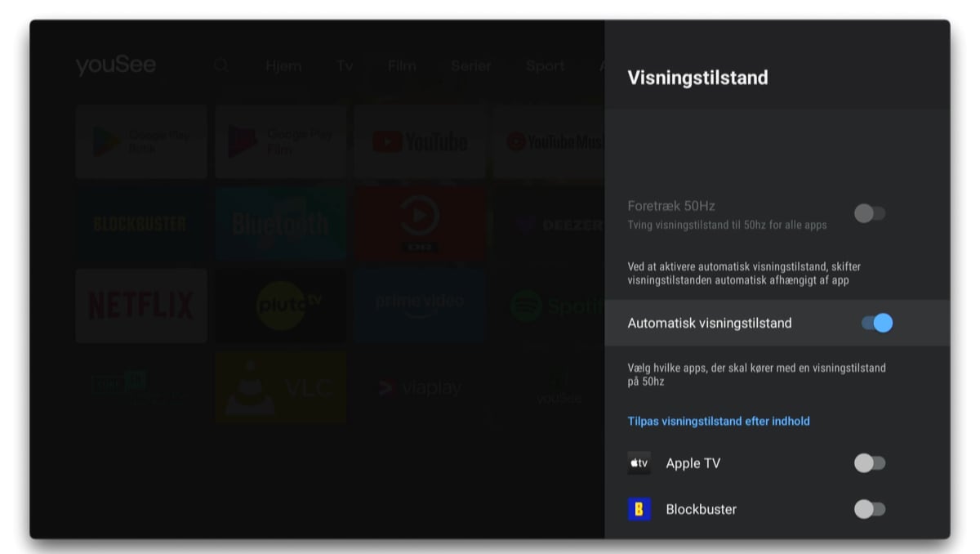980x554 pixels.
Task: Open the Prime Video app tile
Action: click(421, 306)
